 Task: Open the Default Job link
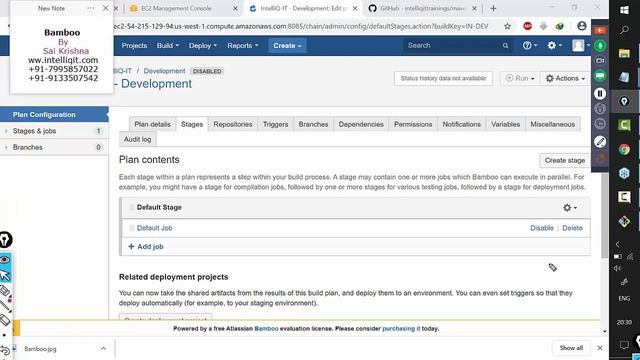154,228
